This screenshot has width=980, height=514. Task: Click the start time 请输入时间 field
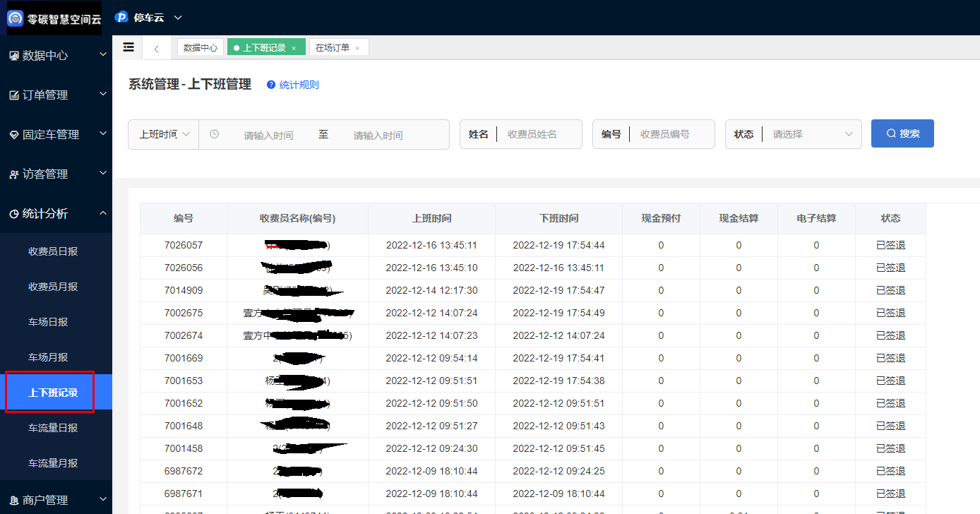(x=268, y=135)
